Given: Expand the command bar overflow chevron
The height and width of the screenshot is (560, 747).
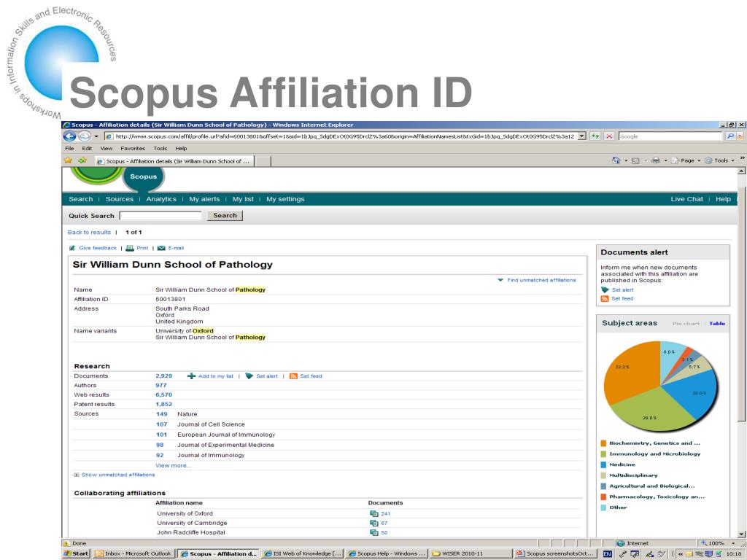Looking at the screenshot, I should (742, 158).
